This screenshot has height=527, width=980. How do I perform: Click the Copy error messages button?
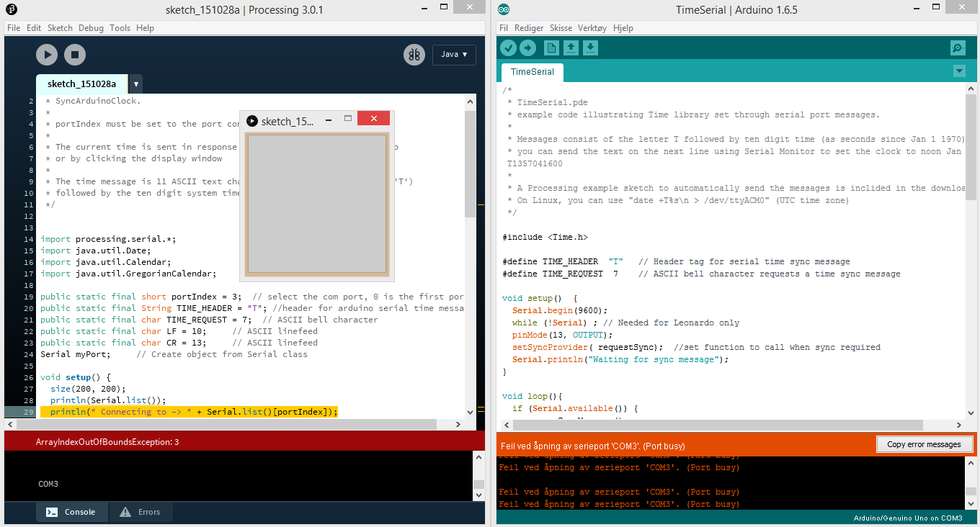tap(924, 444)
